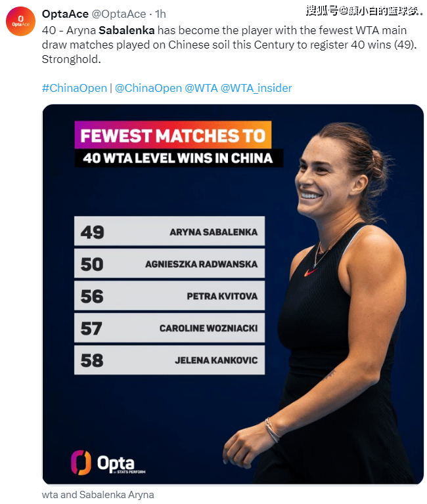Open the #ChinaOpen hashtag

coord(74,88)
